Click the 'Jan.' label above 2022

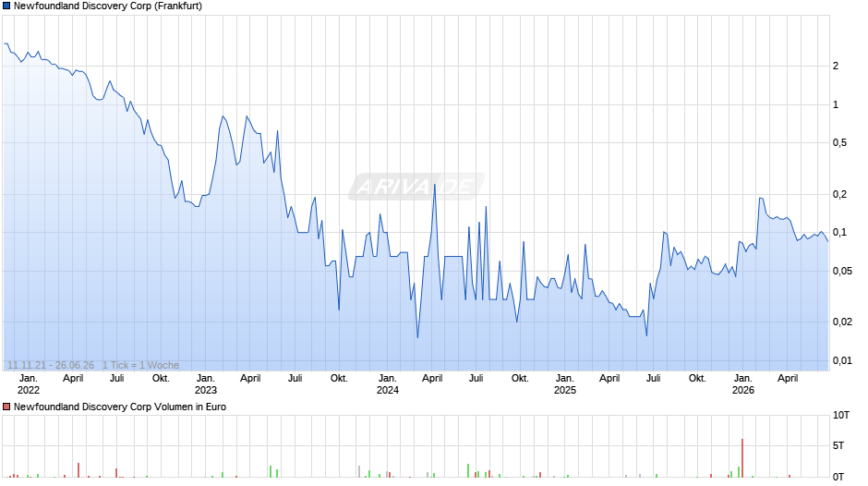tap(29, 379)
